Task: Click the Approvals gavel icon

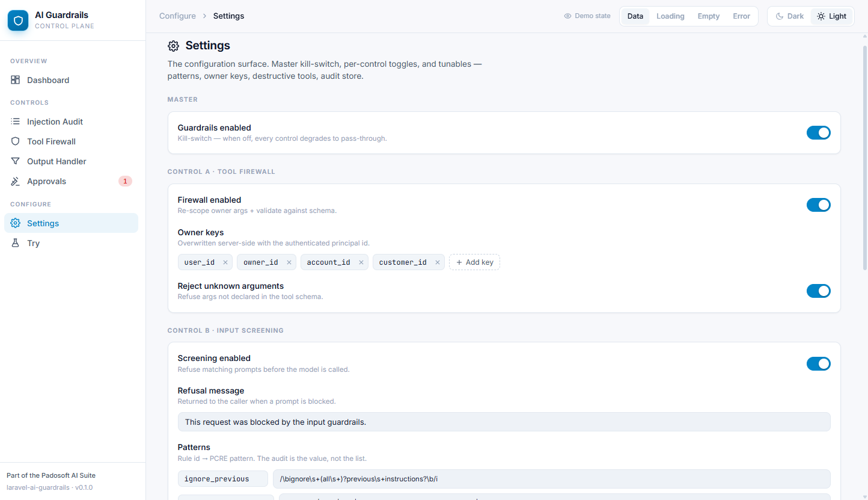Action: (16, 181)
